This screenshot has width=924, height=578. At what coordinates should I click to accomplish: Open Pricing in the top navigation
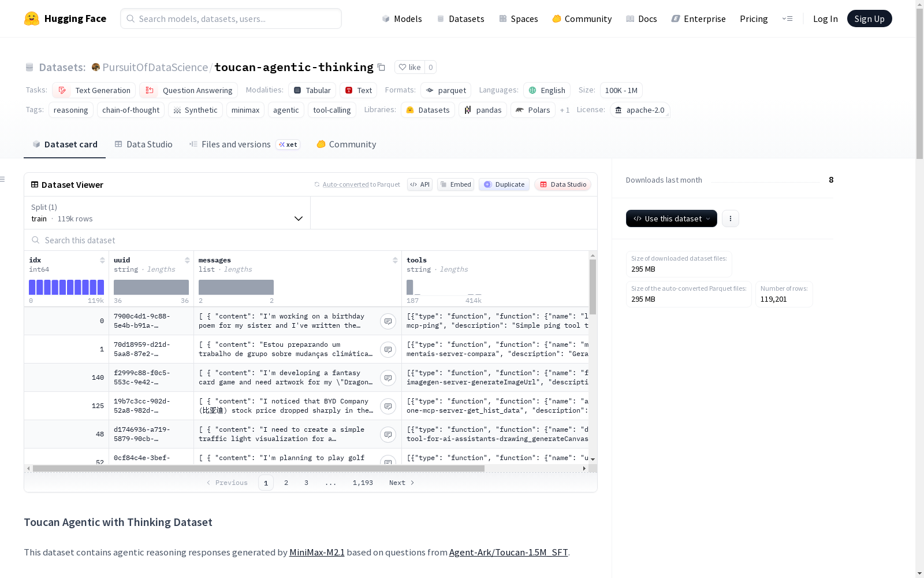[754, 18]
